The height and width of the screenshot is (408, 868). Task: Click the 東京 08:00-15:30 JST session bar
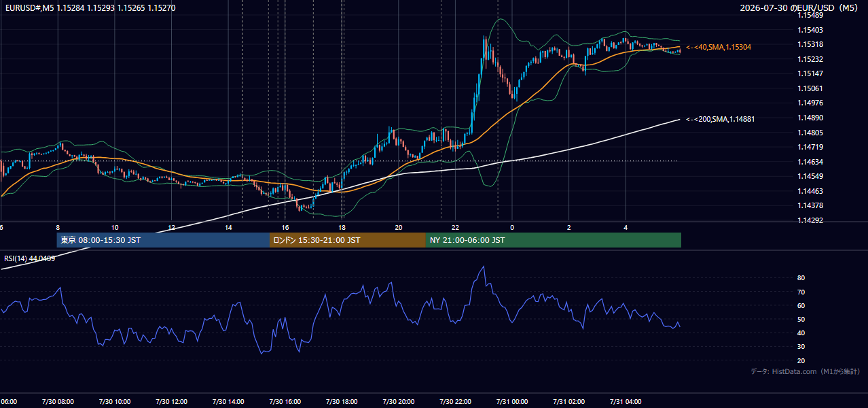tap(163, 240)
